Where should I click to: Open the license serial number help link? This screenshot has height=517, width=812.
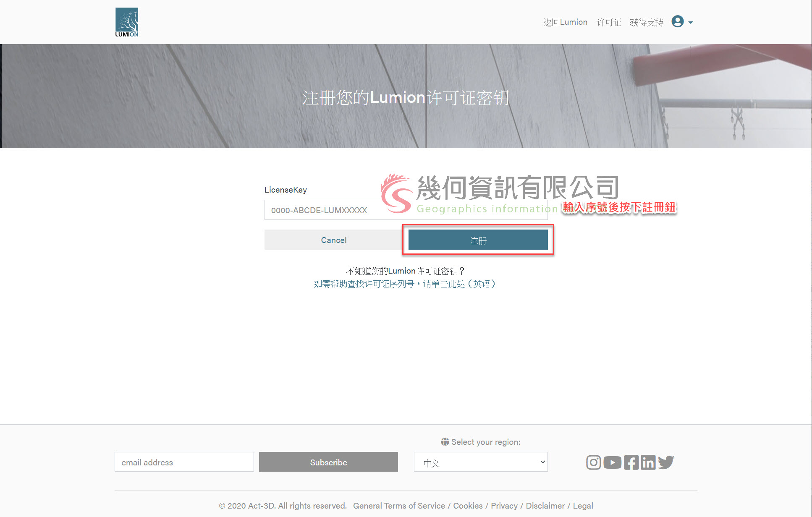pos(406,284)
